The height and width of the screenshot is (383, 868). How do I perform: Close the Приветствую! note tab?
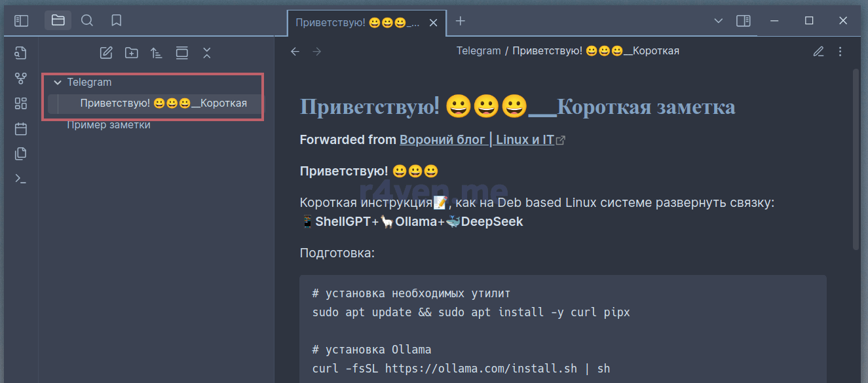coord(433,22)
